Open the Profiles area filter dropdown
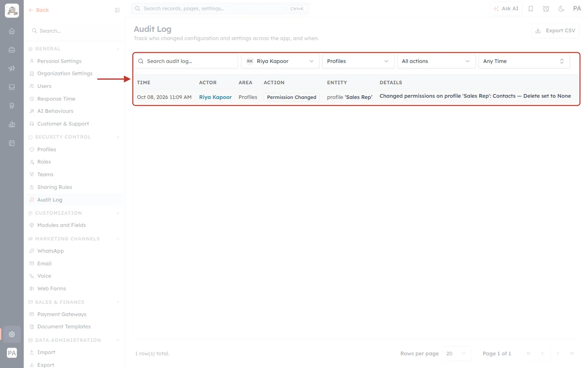588x368 pixels. (358, 61)
